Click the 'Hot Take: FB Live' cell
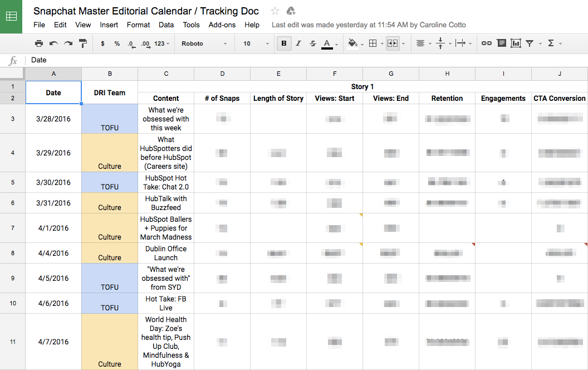The image size is (588, 370). click(x=166, y=304)
